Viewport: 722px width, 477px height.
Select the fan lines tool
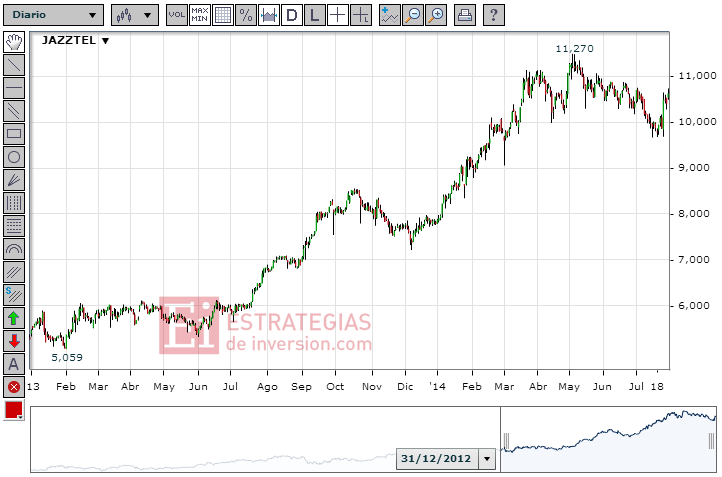coord(14,180)
